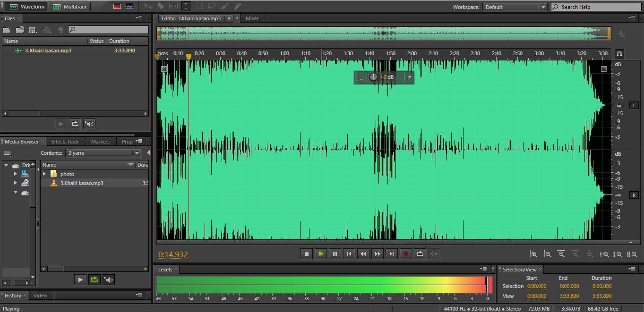644x312 pixels.
Task: Click the Stop playback button
Action: pos(306,254)
